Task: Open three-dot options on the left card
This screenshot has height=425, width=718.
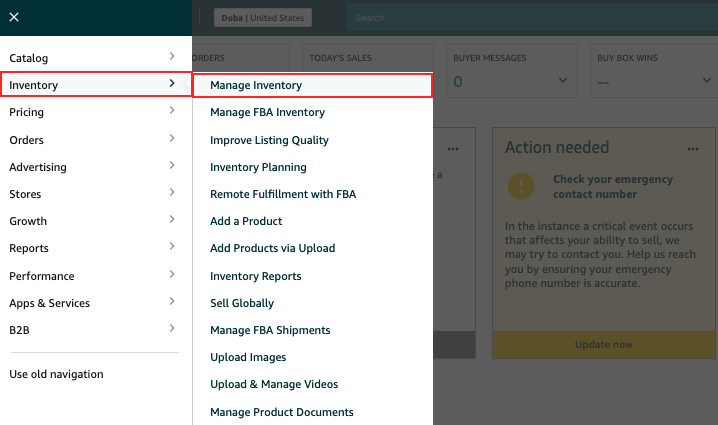Action: (453, 148)
